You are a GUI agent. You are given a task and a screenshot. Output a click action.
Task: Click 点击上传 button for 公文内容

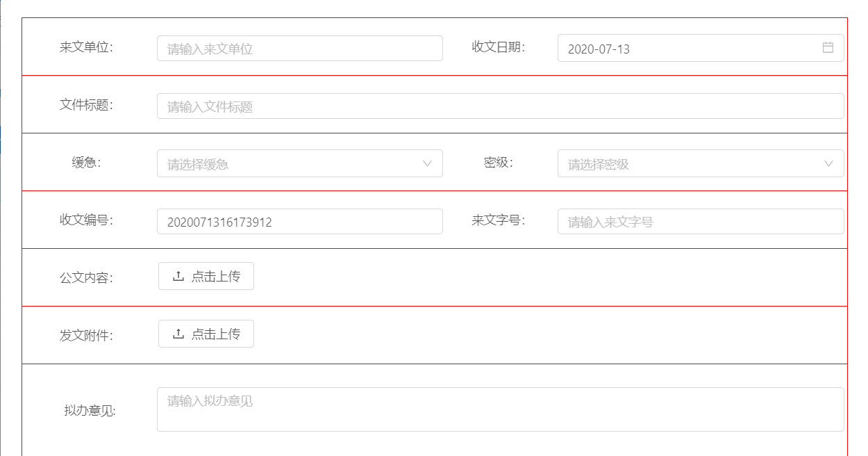[x=206, y=276]
